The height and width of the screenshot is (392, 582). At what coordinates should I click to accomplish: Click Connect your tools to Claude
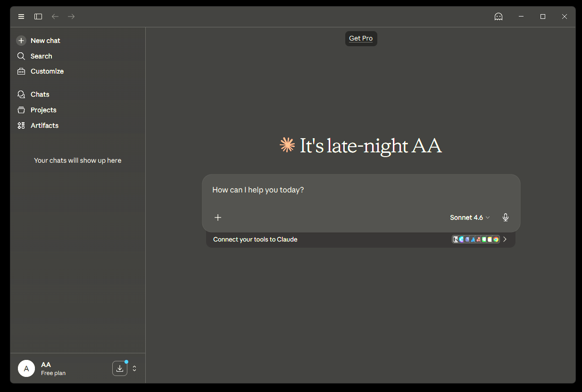tap(255, 239)
